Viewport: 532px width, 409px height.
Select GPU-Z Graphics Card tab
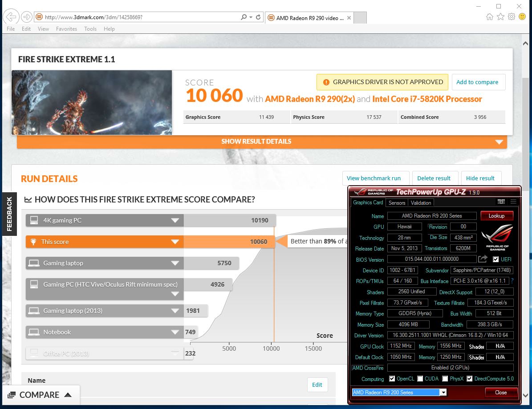[368, 202]
